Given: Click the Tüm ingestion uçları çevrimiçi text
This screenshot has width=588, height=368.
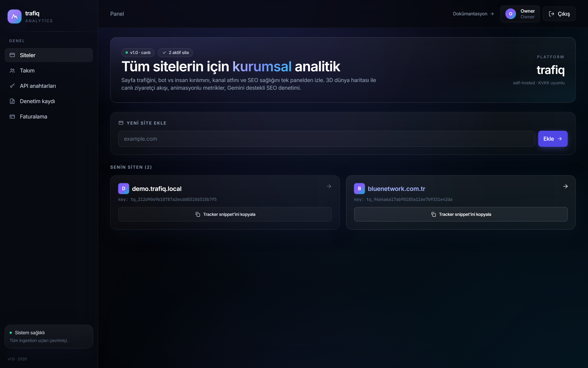Looking at the screenshot, I should tap(39, 341).
